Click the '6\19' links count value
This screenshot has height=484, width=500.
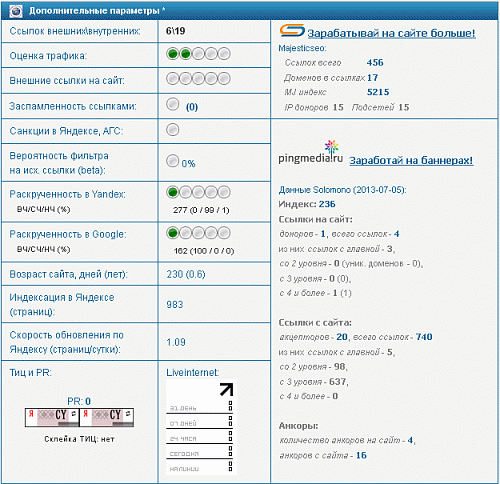(175, 31)
